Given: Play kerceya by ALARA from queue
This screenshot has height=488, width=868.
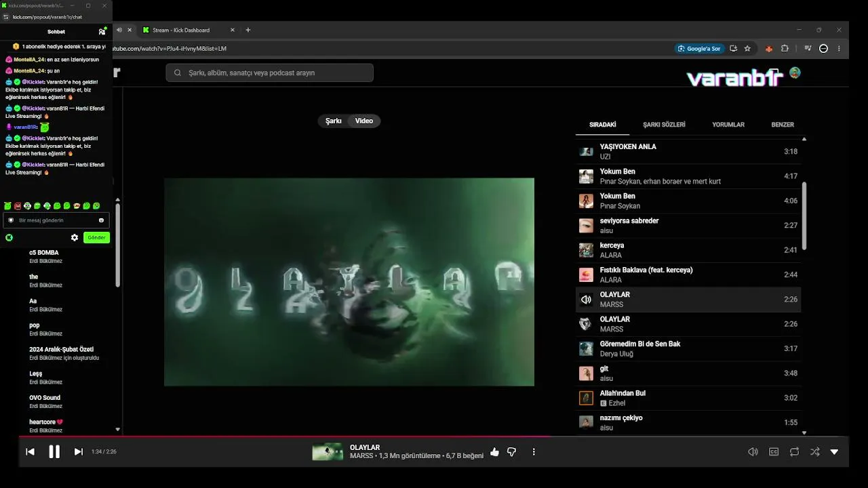Looking at the screenshot, I should pyautogui.click(x=688, y=250).
